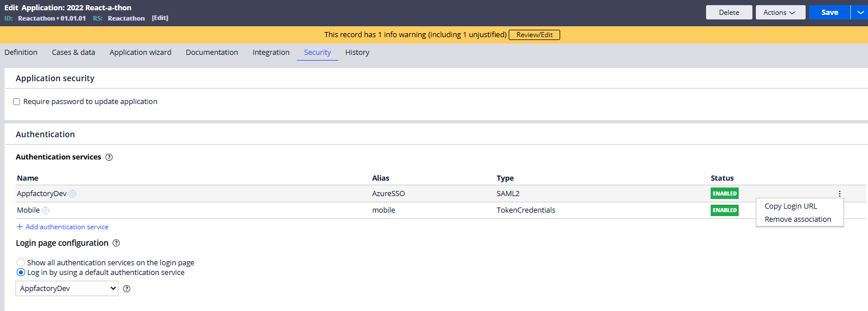Open default authentication service dropdown
868x311 pixels.
click(x=67, y=289)
